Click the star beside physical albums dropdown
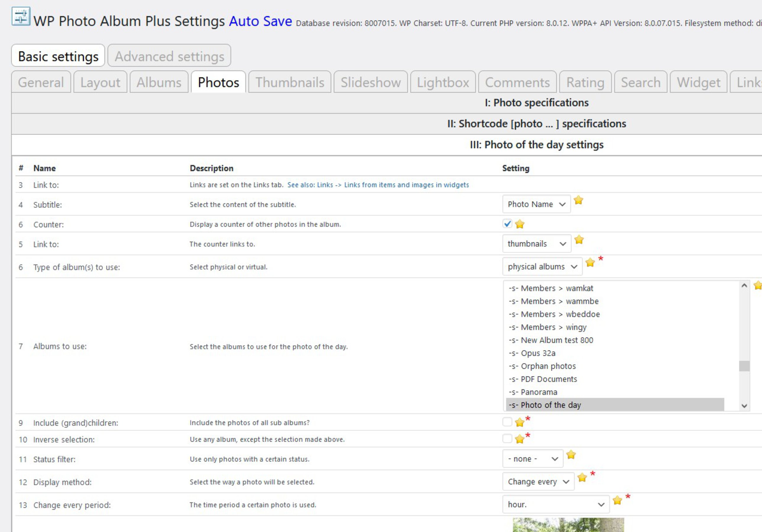The image size is (762, 532). pyautogui.click(x=590, y=263)
